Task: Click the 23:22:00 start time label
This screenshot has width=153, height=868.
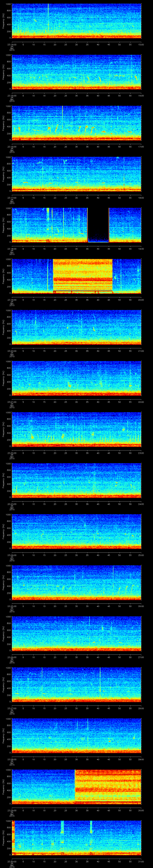Action: (x=12, y=453)
